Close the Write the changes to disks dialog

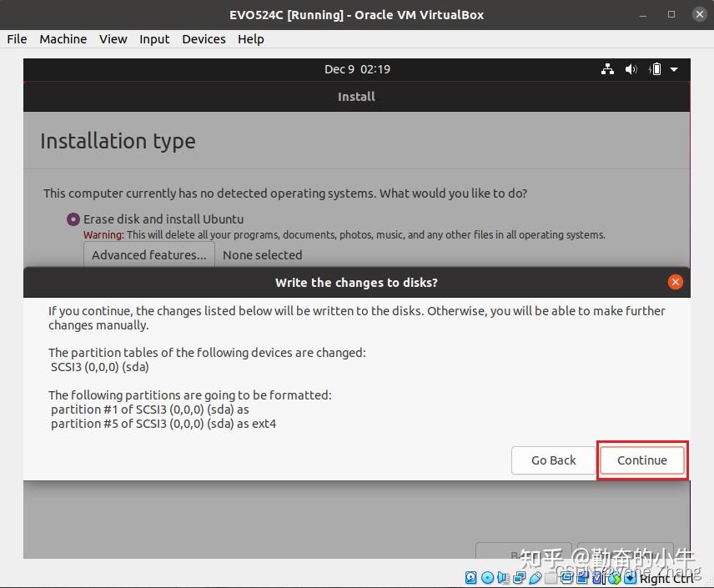tap(676, 282)
